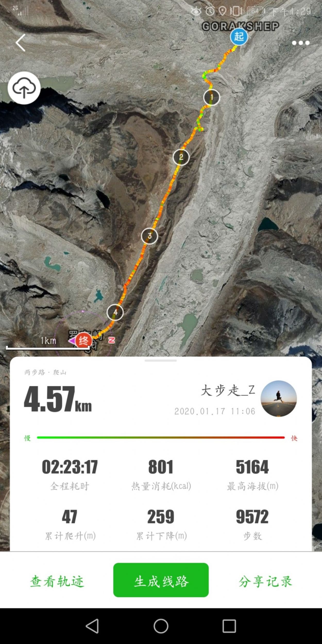The height and width of the screenshot is (644, 322).
Task: Tap kilometer marker 4 on track
Action: click(x=115, y=312)
